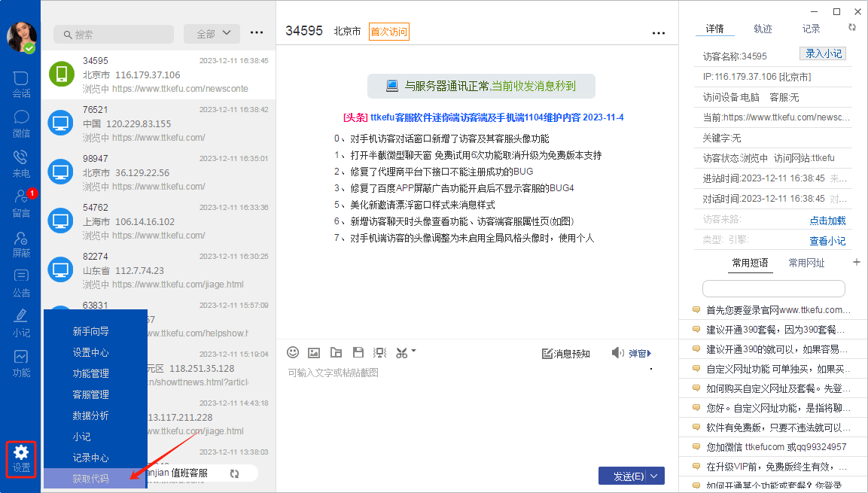Open the more options dots in visitor list header
The height and width of the screenshot is (493, 868).
(257, 32)
